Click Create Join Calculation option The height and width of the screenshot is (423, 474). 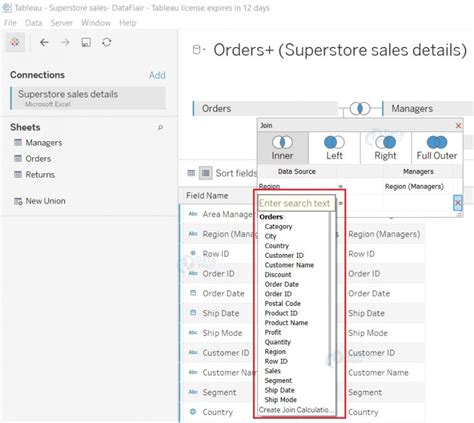[x=296, y=410]
